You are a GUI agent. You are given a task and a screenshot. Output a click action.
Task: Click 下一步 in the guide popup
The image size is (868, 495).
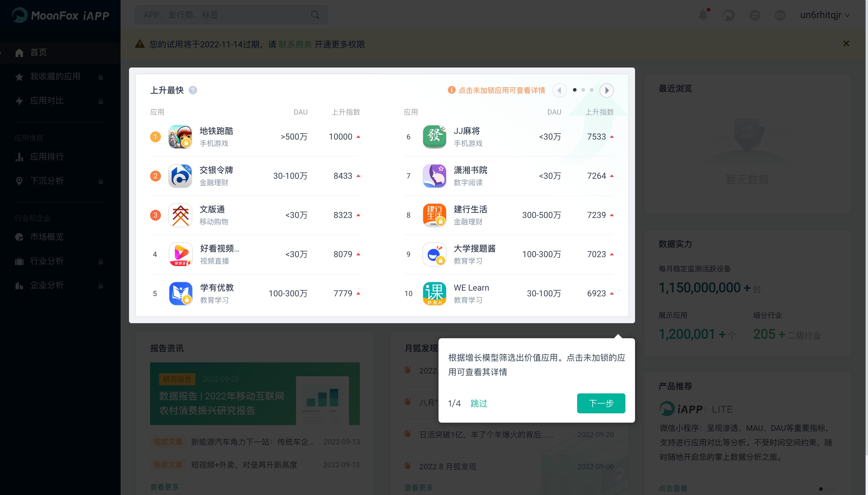(601, 403)
